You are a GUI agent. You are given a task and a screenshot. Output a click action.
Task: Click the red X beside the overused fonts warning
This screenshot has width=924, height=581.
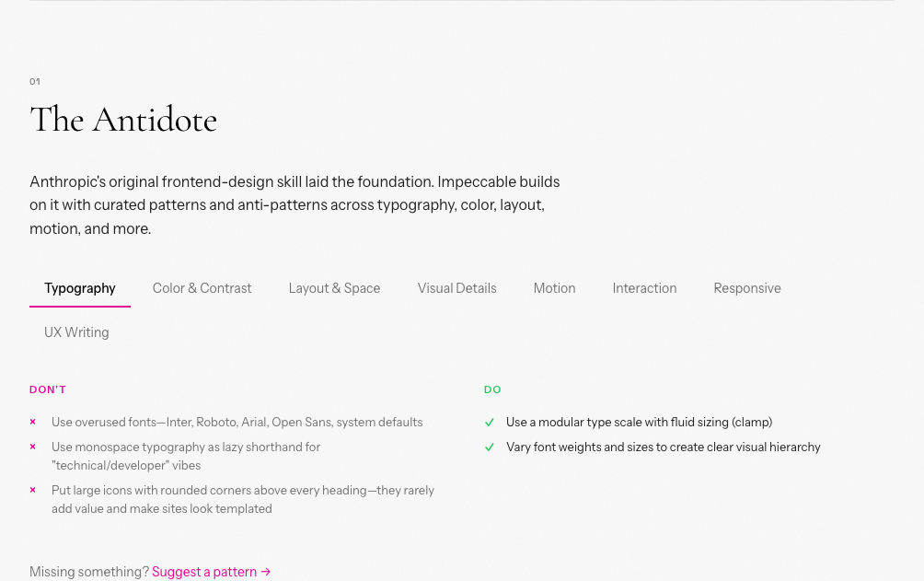33,422
